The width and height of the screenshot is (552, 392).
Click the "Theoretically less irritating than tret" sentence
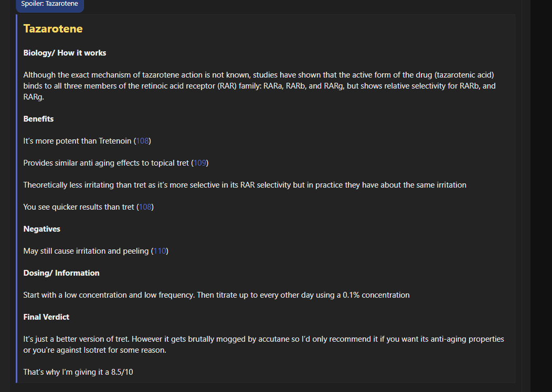click(245, 185)
